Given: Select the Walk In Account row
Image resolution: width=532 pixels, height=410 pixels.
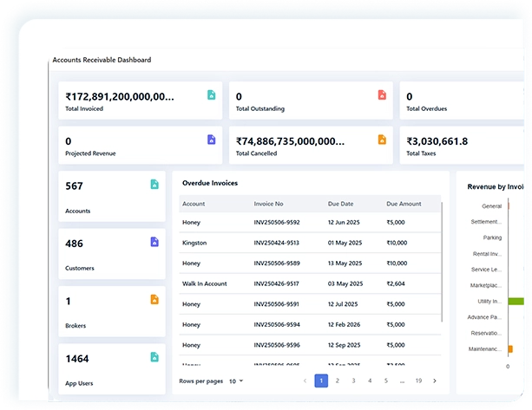Looking at the screenshot, I should tap(205, 283).
